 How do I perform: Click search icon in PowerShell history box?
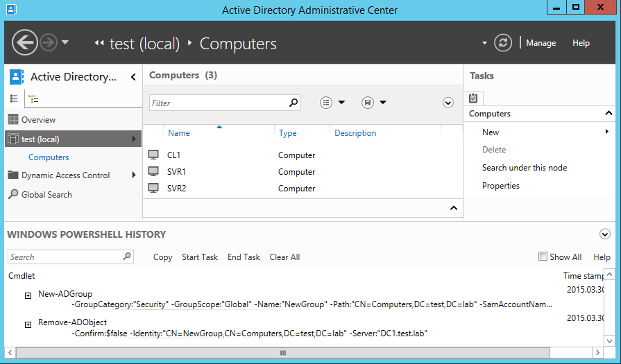pos(127,257)
